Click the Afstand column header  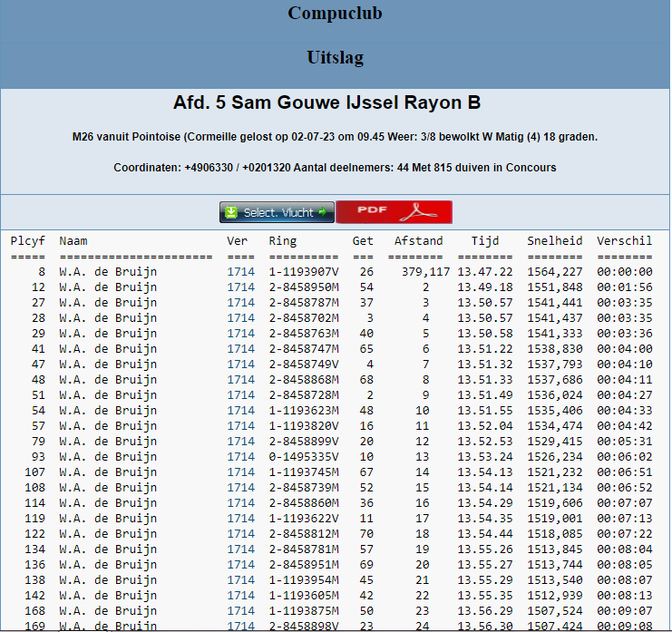[418, 241]
